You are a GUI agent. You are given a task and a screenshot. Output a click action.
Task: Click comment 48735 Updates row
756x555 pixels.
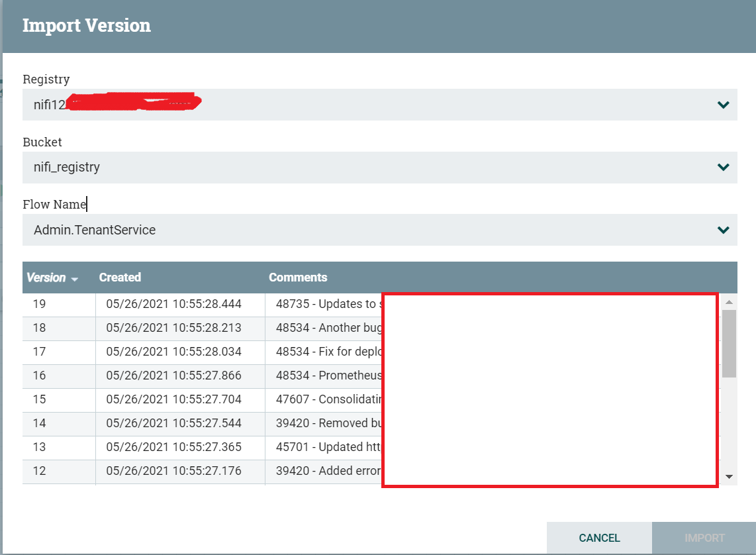[x=324, y=304]
